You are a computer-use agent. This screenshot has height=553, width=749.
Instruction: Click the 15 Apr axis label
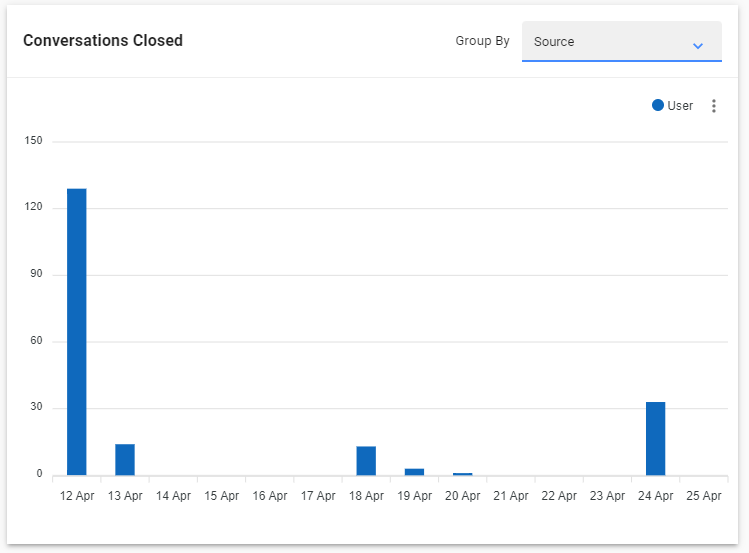click(x=221, y=495)
